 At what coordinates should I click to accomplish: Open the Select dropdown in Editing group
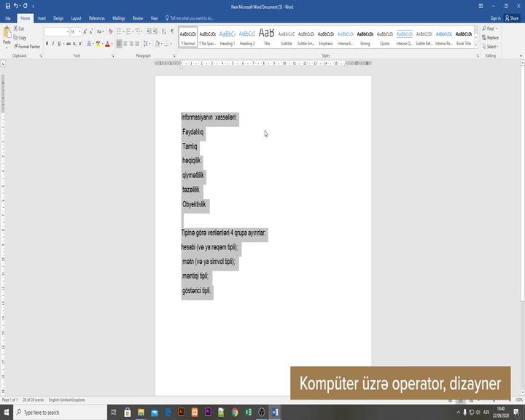click(492, 47)
